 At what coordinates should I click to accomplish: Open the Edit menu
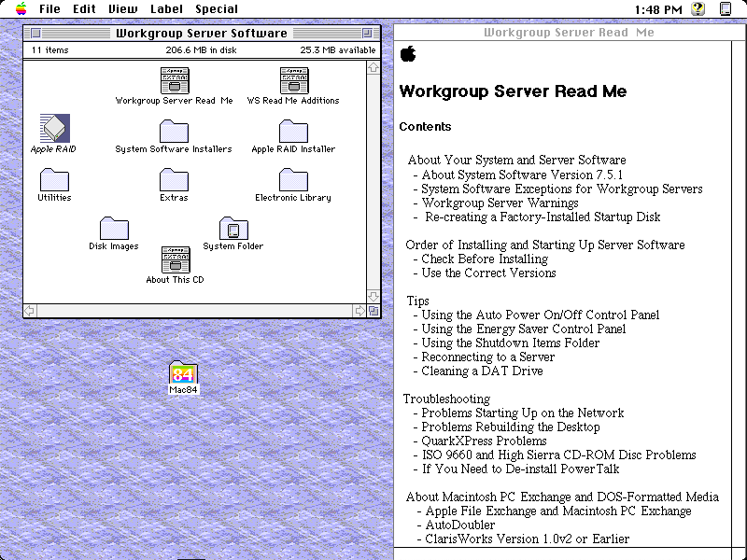[84, 8]
